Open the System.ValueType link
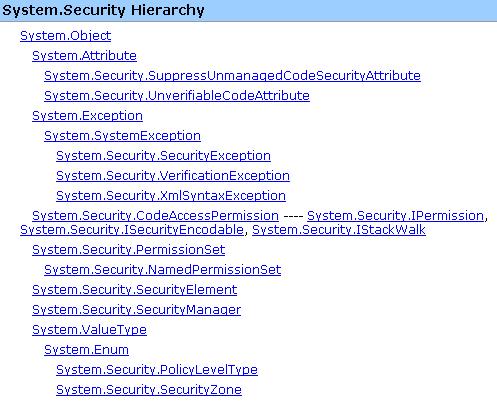 click(89, 330)
